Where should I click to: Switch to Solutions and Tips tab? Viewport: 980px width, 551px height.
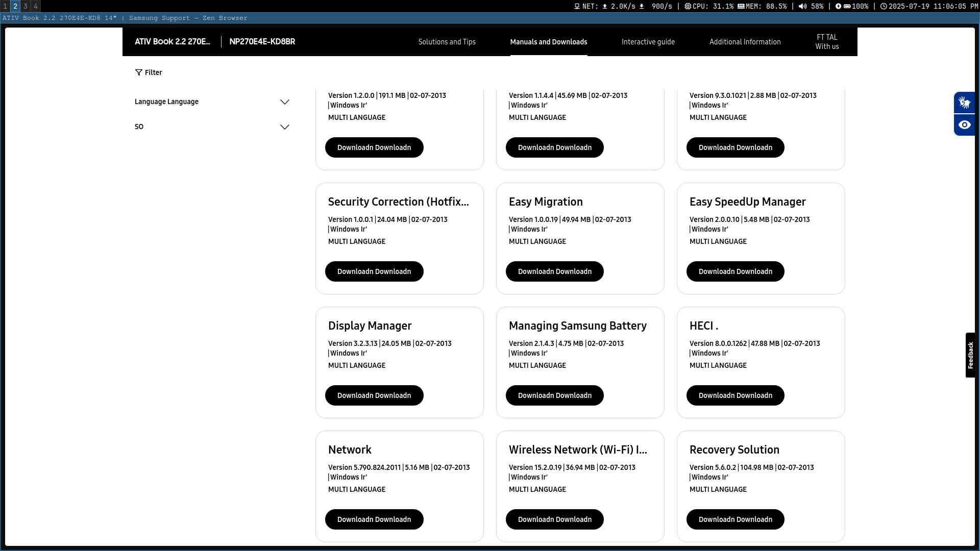pyautogui.click(x=447, y=42)
